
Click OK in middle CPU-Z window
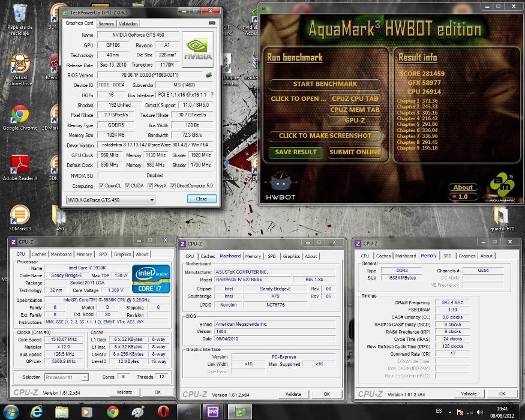[x=326, y=394]
